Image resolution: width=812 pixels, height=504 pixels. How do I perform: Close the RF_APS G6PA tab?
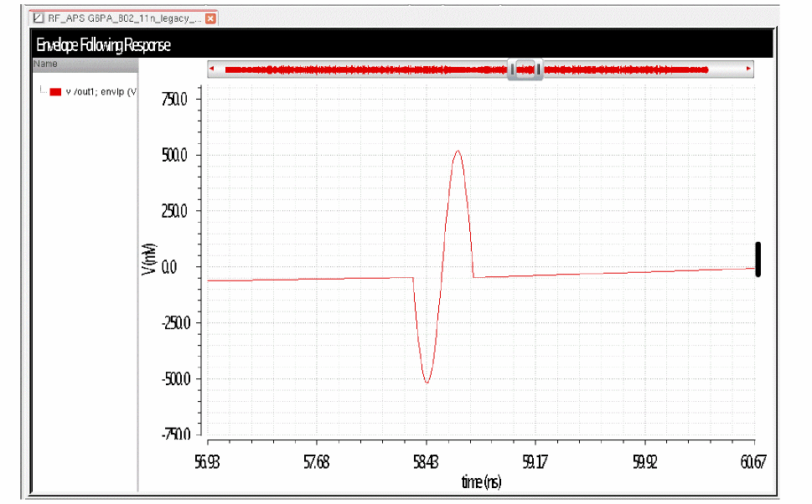click(x=210, y=18)
